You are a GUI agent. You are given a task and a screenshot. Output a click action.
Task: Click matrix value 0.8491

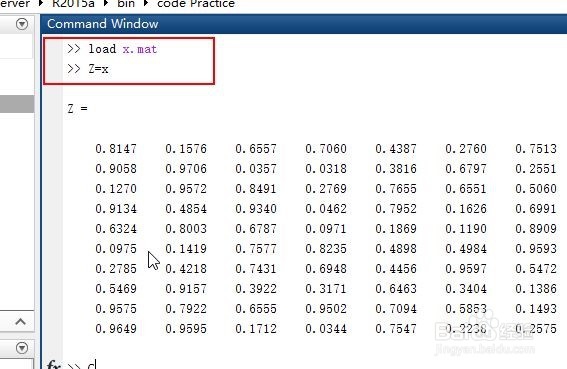point(256,189)
